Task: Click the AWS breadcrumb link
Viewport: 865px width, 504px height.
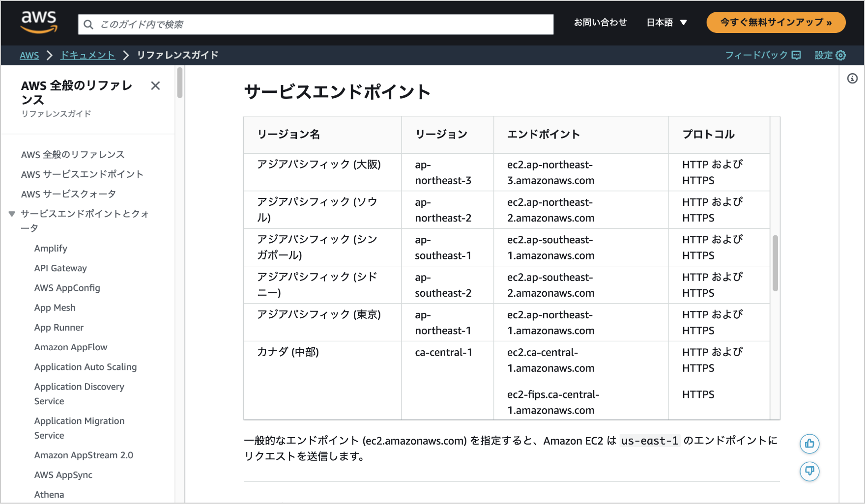Action: click(29, 55)
